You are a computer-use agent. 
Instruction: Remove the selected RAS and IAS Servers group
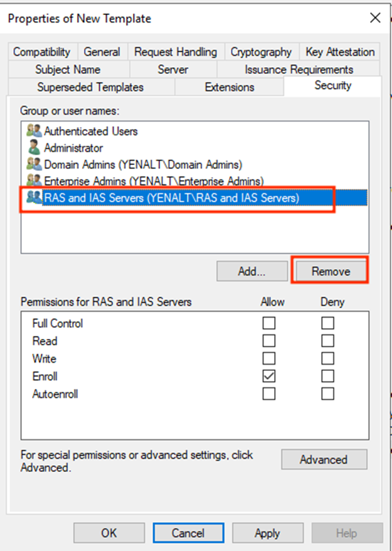click(x=331, y=271)
